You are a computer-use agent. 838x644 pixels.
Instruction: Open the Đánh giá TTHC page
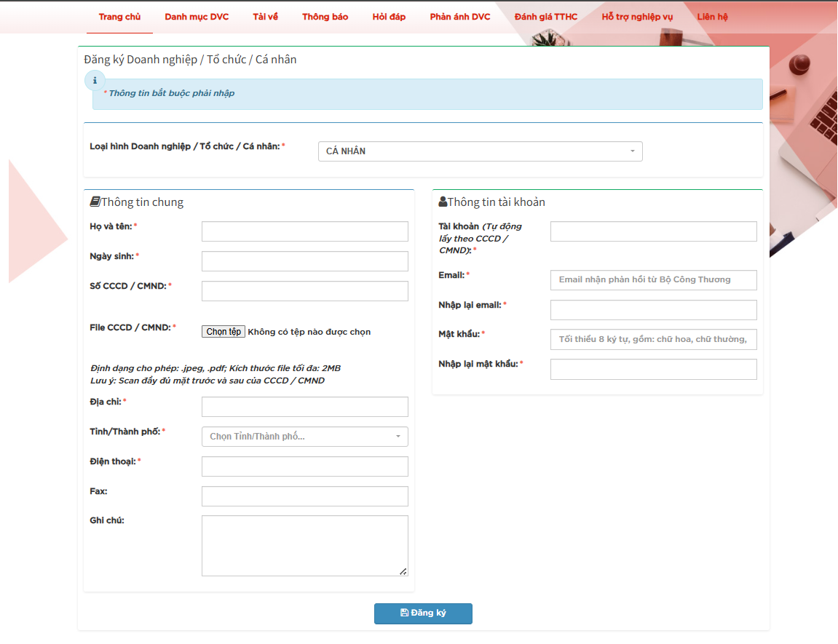tap(545, 17)
